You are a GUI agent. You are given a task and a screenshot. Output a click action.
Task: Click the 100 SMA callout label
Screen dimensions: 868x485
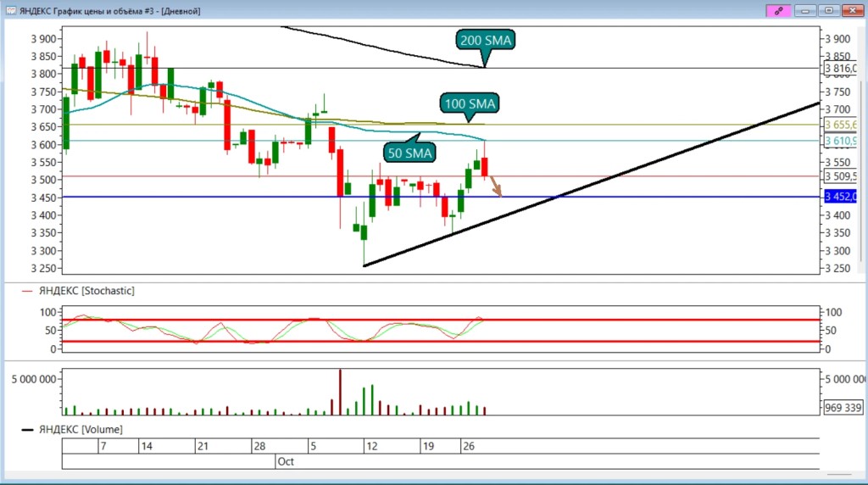(470, 103)
